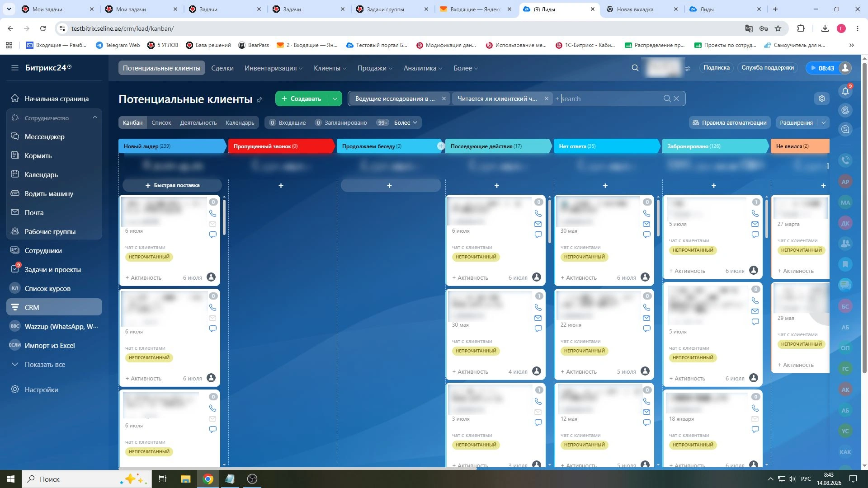This screenshot has width=868, height=488.
Task: Switch to the Список view tab
Action: (161, 122)
